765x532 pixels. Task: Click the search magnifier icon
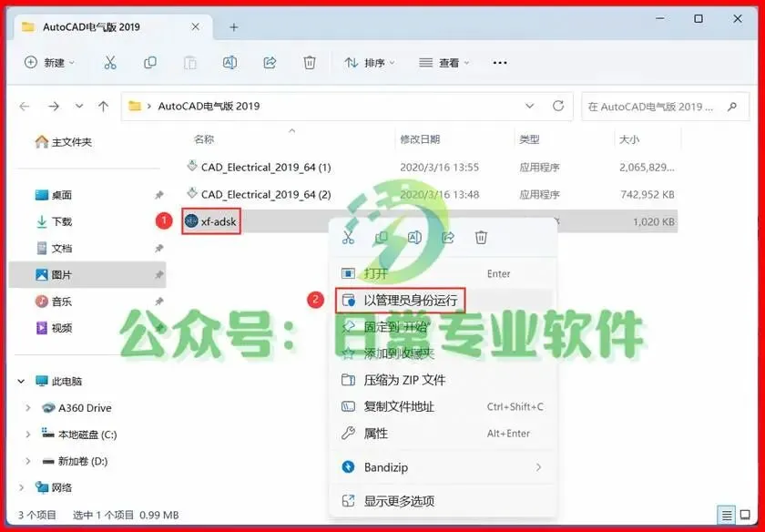coord(732,107)
